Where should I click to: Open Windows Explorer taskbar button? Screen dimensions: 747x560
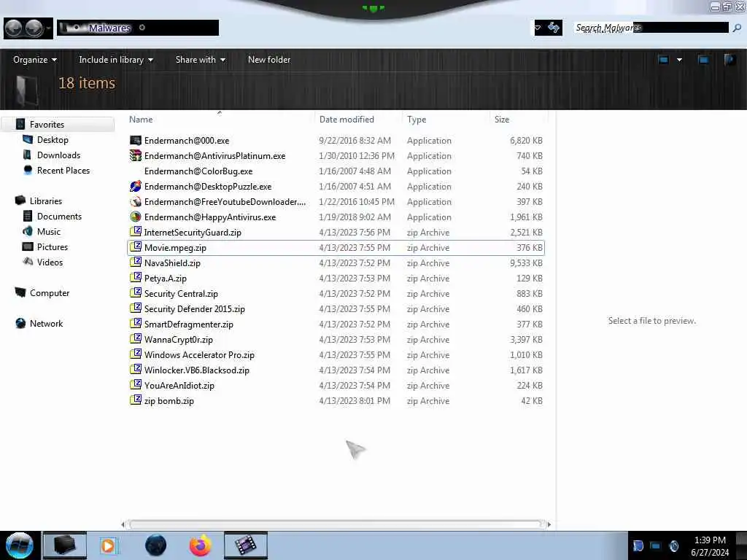tap(64, 545)
